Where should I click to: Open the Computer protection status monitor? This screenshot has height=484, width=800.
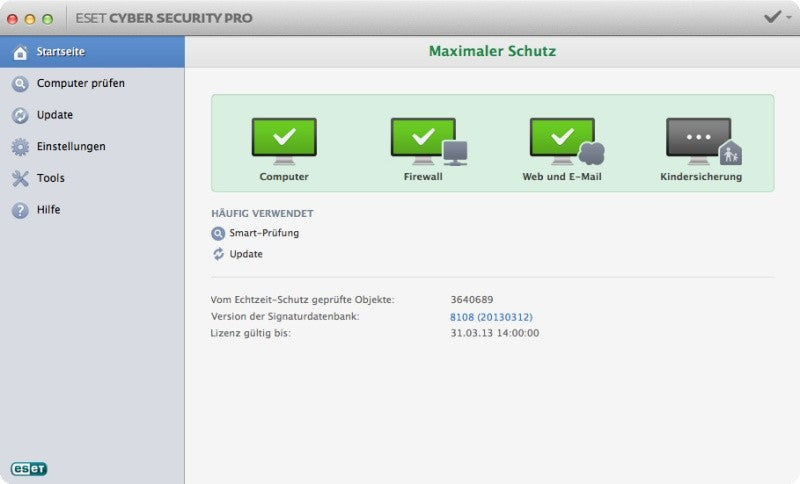(x=284, y=141)
